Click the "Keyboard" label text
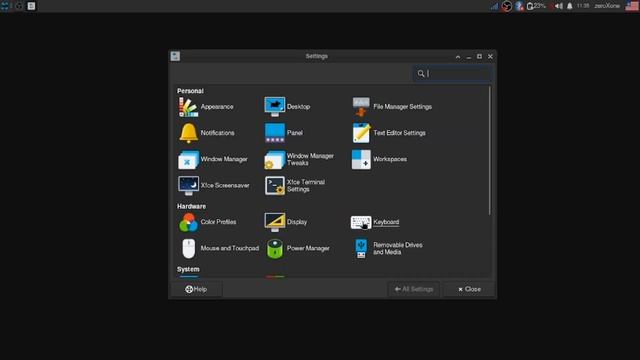The height and width of the screenshot is (360, 640). (386, 222)
